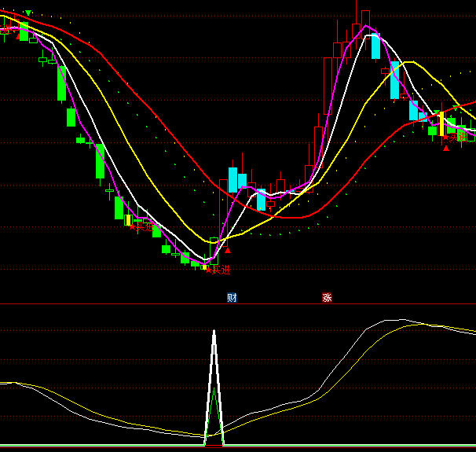Click the 买进 label at chart bottom
This screenshot has height=452, width=476.
219,270
